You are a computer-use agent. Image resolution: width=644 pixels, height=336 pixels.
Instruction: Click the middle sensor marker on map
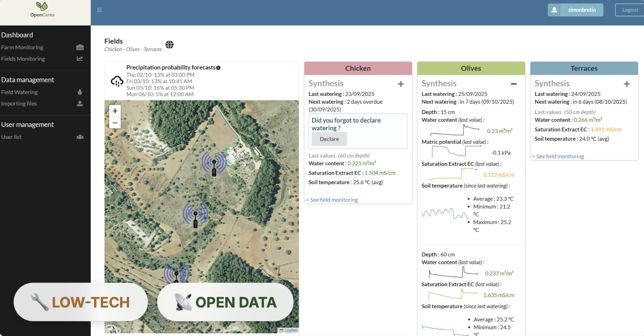195,215
